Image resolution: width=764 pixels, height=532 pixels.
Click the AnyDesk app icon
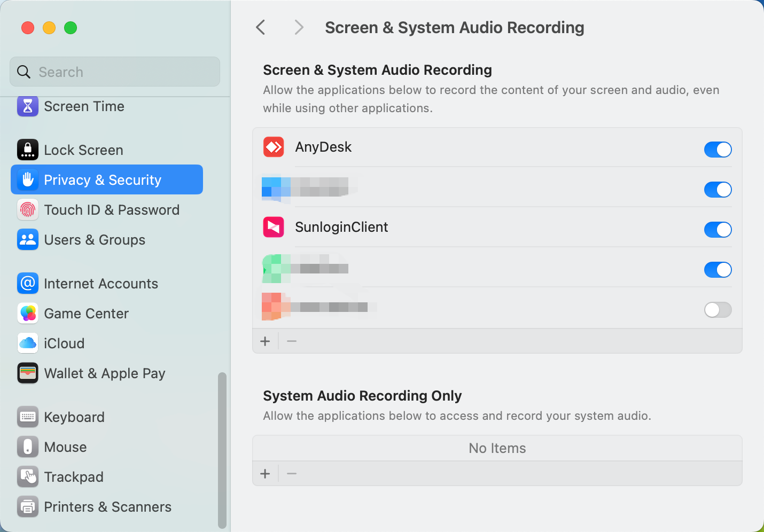(273, 147)
